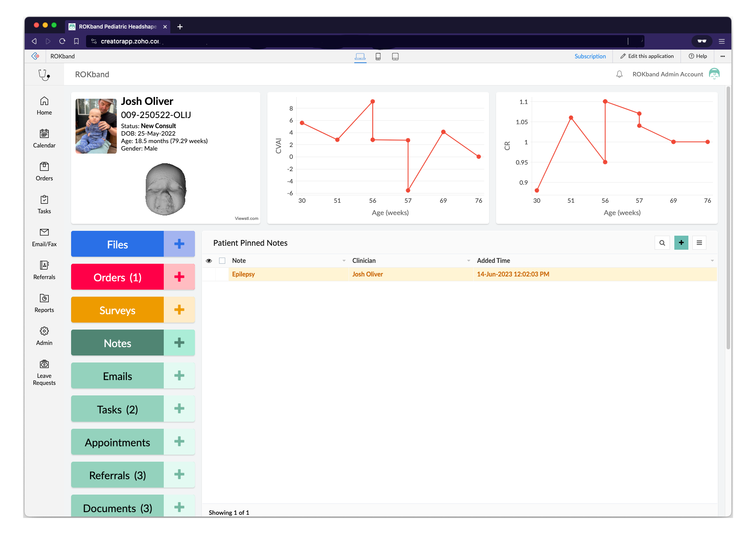Toggle visibility with the eye icon in notes header
This screenshot has width=756, height=549.
pos(209,260)
